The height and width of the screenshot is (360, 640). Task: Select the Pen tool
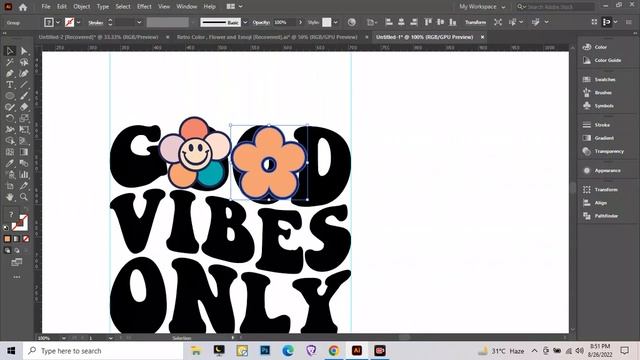pyautogui.click(x=10, y=73)
